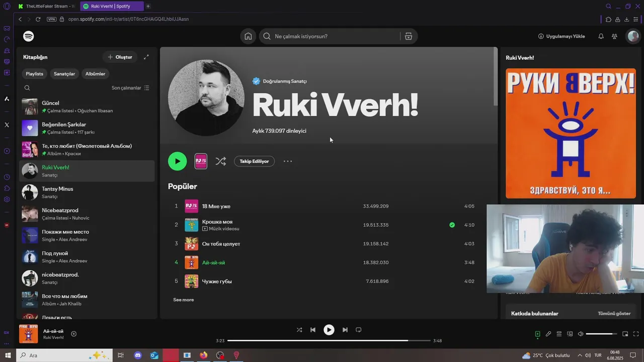This screenshot has width=644, height=362.
Task: Expand the library panel to full width
Action: pos(146,57)
